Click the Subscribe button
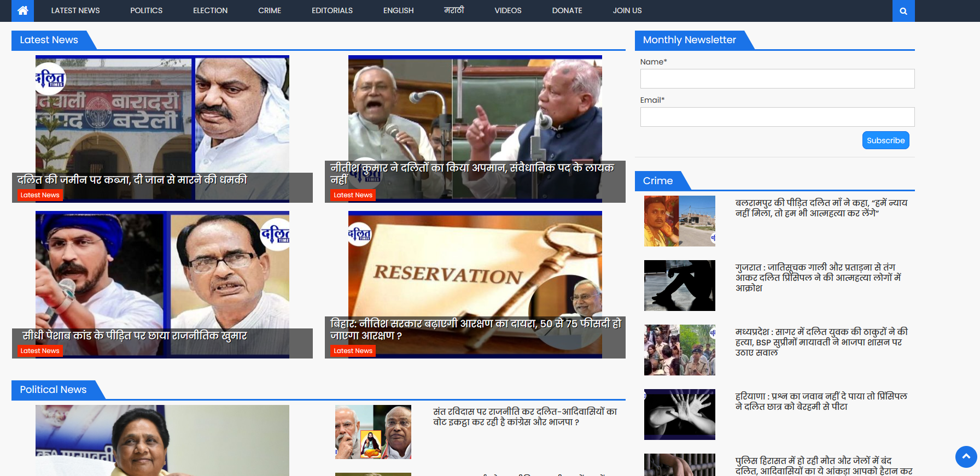The width and height of the screenshot is (980, 476). click(x=885, y=140)
